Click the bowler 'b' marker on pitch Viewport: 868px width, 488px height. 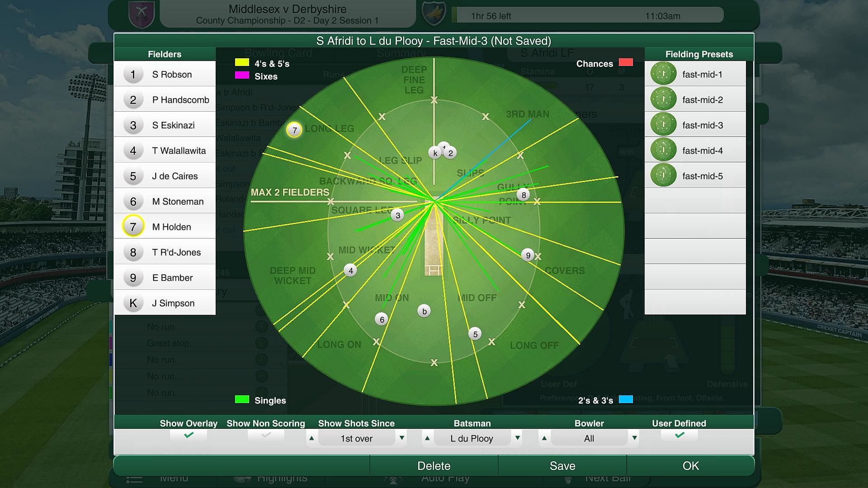pos(424,311)
